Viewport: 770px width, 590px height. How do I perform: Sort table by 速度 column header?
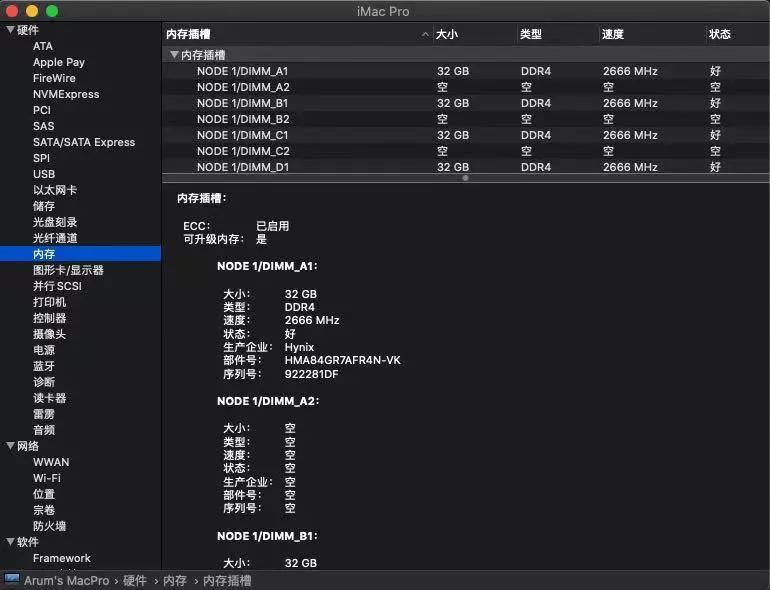click(x=613, y=34)
